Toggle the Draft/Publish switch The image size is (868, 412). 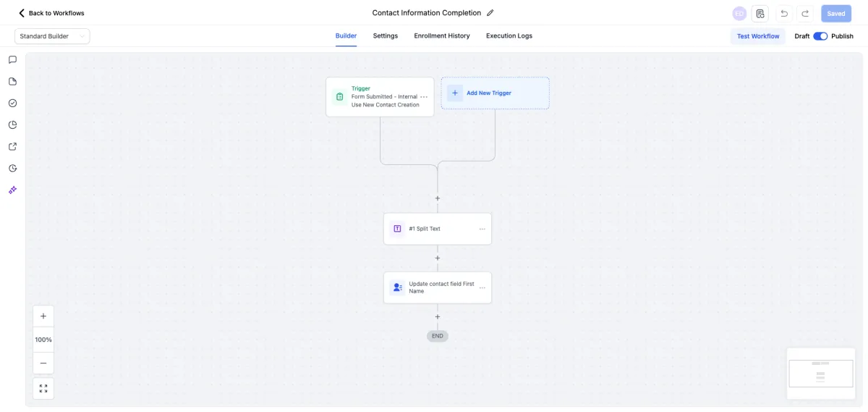pos(820,36)
